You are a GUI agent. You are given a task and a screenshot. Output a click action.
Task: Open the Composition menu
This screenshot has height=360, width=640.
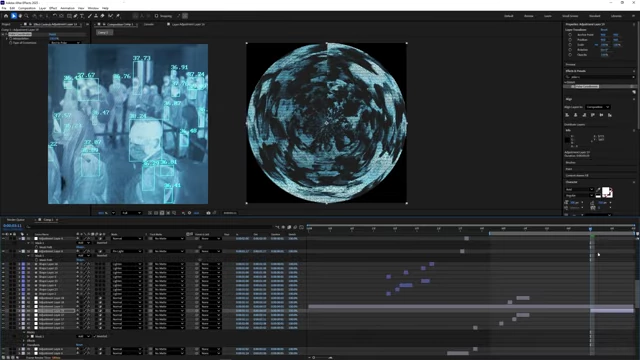[27, 8]
